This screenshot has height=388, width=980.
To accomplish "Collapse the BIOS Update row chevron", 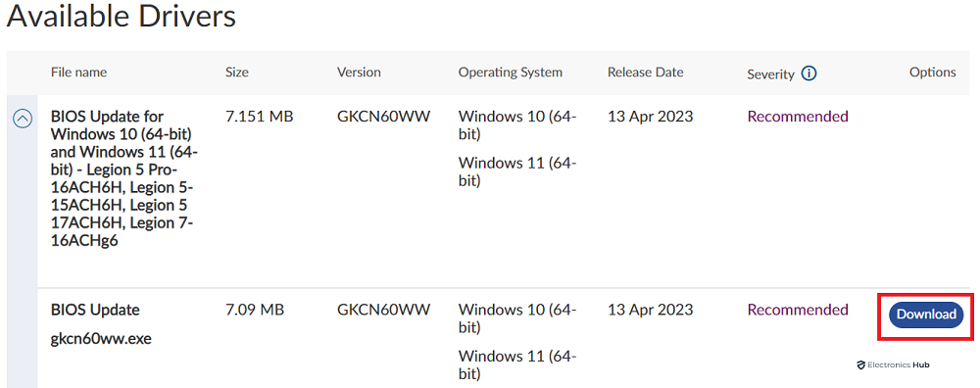I will (23, 119).
